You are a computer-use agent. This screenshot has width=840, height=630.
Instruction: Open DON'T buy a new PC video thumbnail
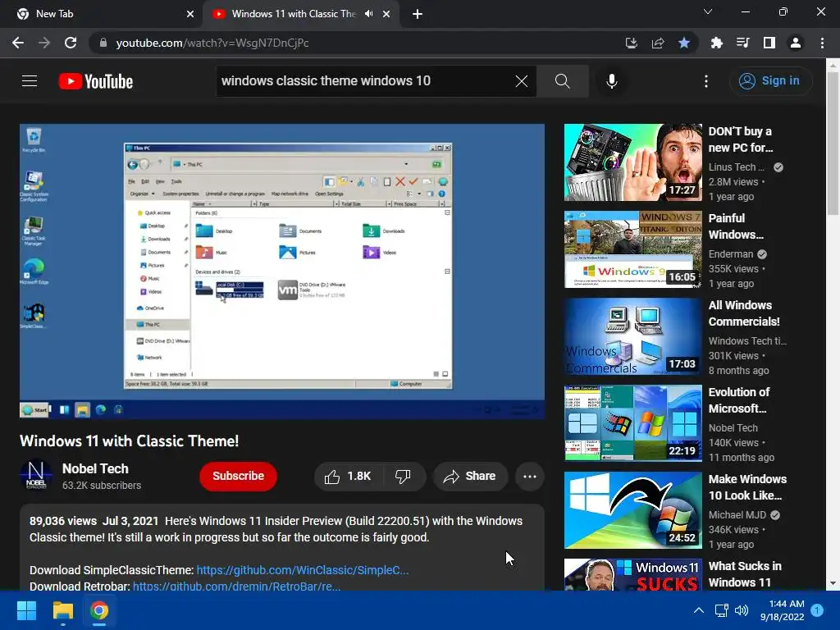[x=632, y=162]
